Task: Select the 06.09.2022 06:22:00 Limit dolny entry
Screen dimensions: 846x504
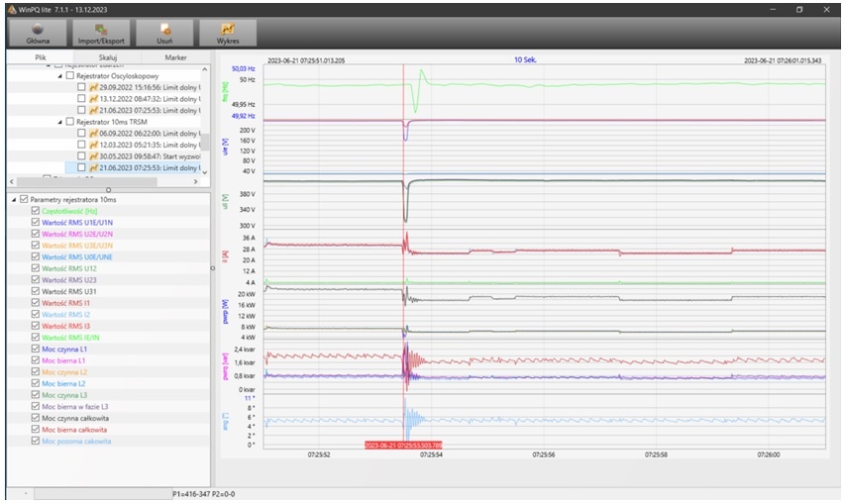Action: point(150,133)
